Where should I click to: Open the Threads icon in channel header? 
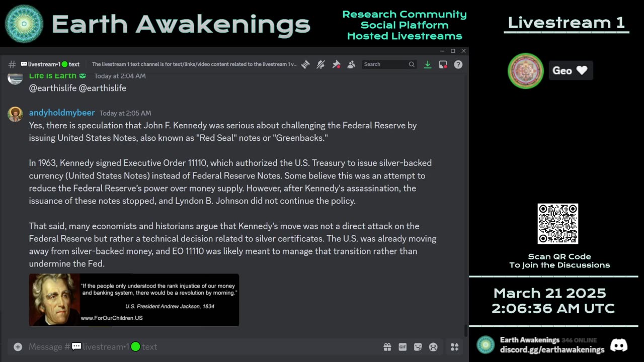click(x=305, y=64)
